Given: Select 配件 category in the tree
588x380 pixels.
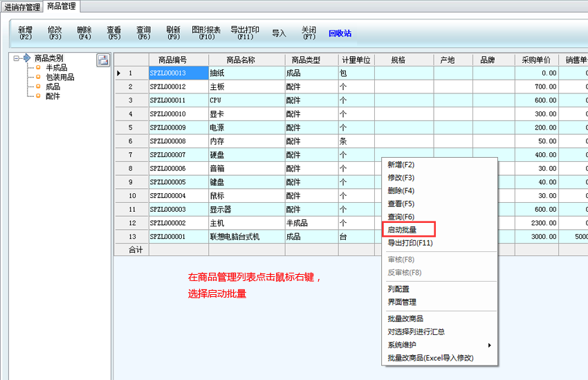Looking at the screenshot, I should click(53, 97).
